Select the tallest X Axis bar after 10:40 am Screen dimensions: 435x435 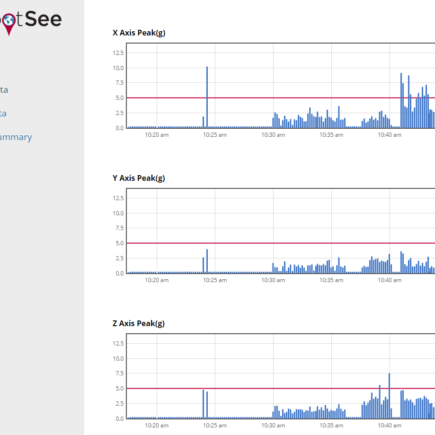pyautogui.click(x=401, y=100)
